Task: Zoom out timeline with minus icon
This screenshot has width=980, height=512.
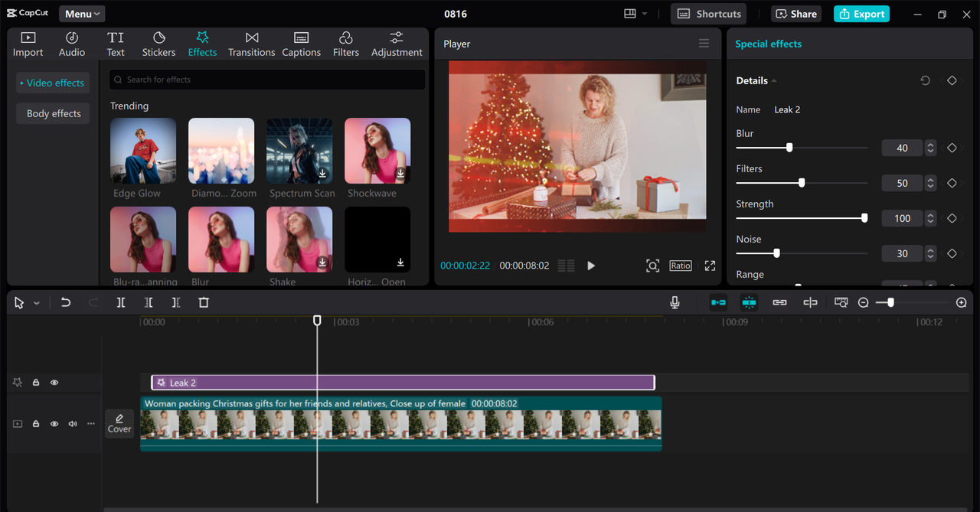Action: click(863, 303)
